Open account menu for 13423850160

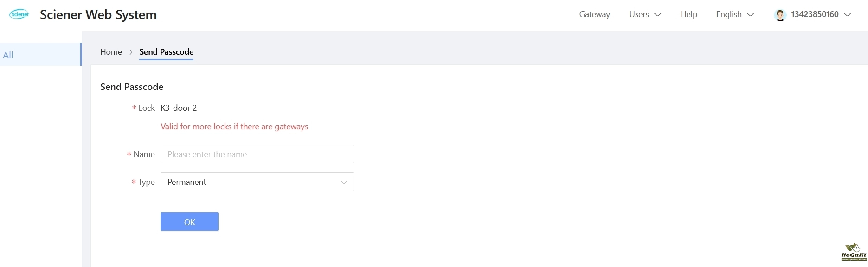point(814,14)
